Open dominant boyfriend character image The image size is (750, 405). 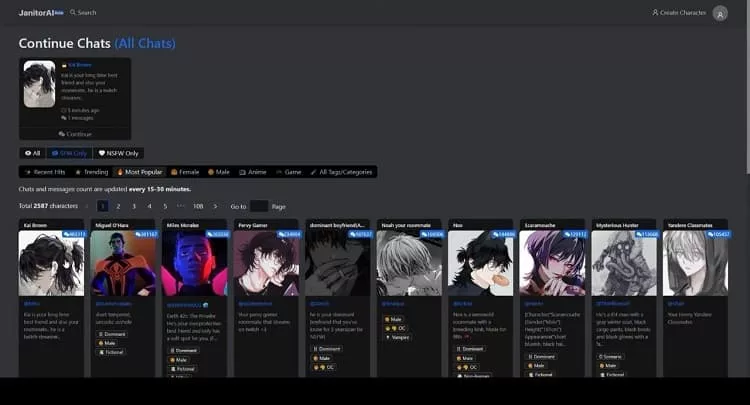tap(338, 263)
